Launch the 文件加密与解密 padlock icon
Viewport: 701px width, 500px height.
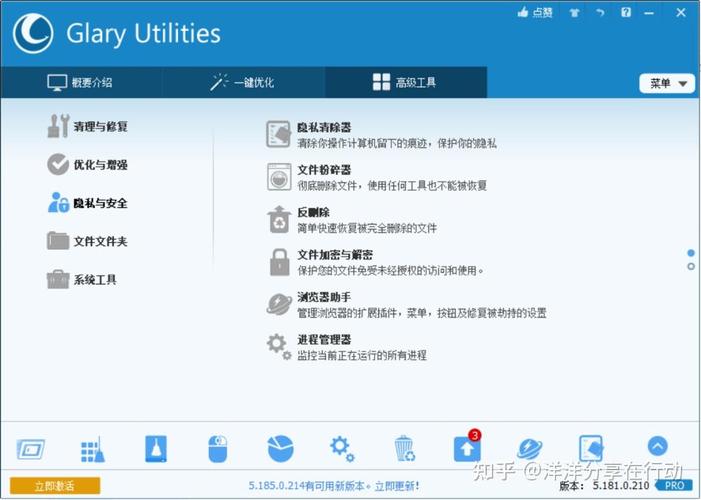pos(279,262)
